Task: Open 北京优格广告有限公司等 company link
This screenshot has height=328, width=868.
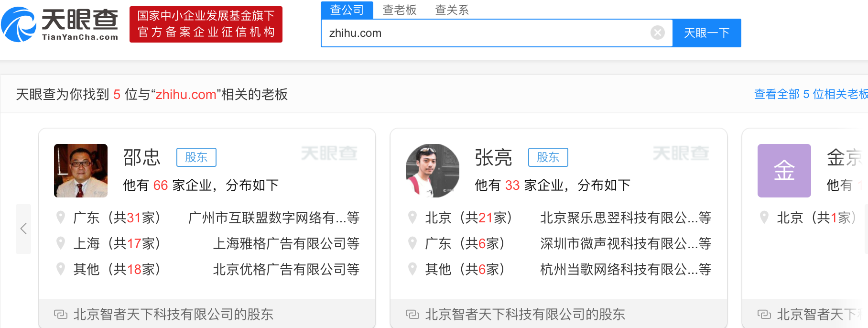Action: coord(286,270)
